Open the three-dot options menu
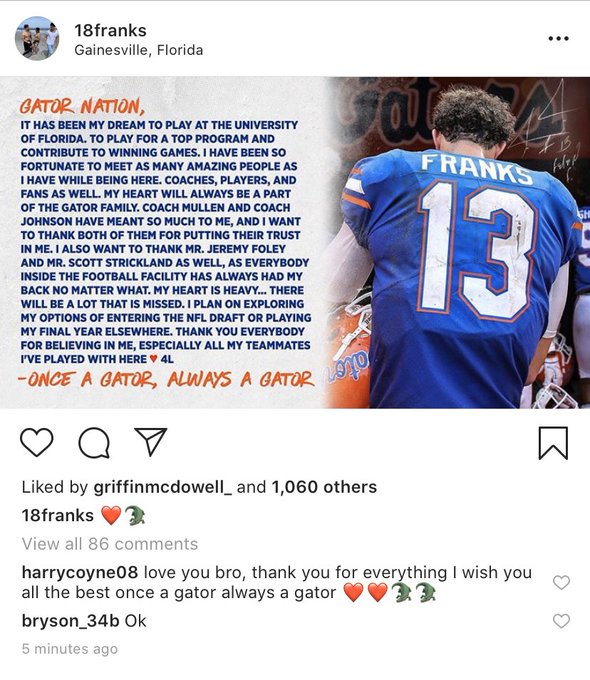Viewport: 590px width, 680px height. pyautogui.click(x=558, y=39)
